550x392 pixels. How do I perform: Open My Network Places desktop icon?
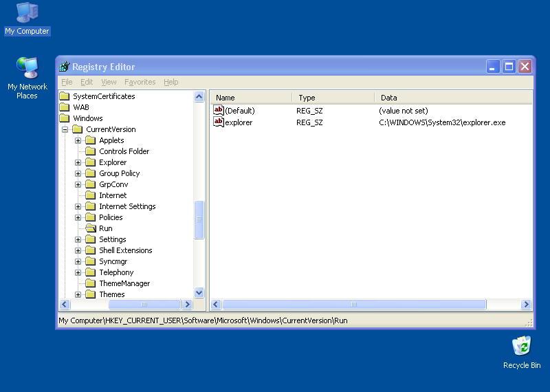tap(27, 78)
